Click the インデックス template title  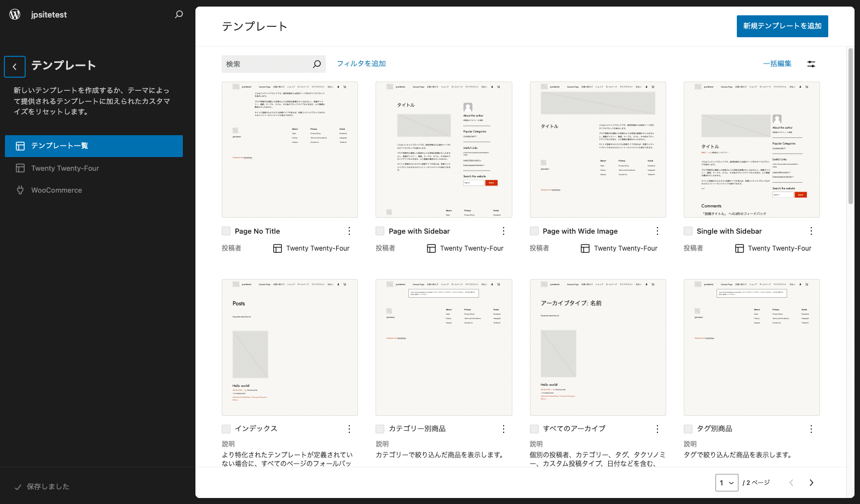(x=256, y=429)
